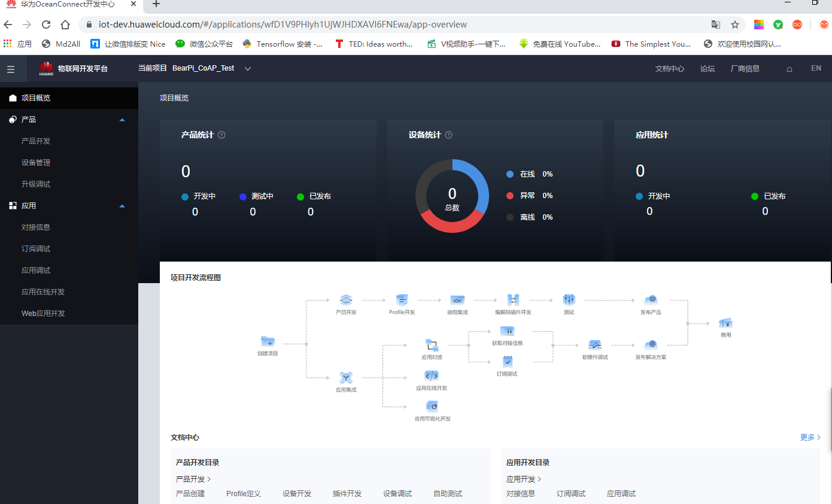Select the 产品开发 flowchart icon

point(346,299)
